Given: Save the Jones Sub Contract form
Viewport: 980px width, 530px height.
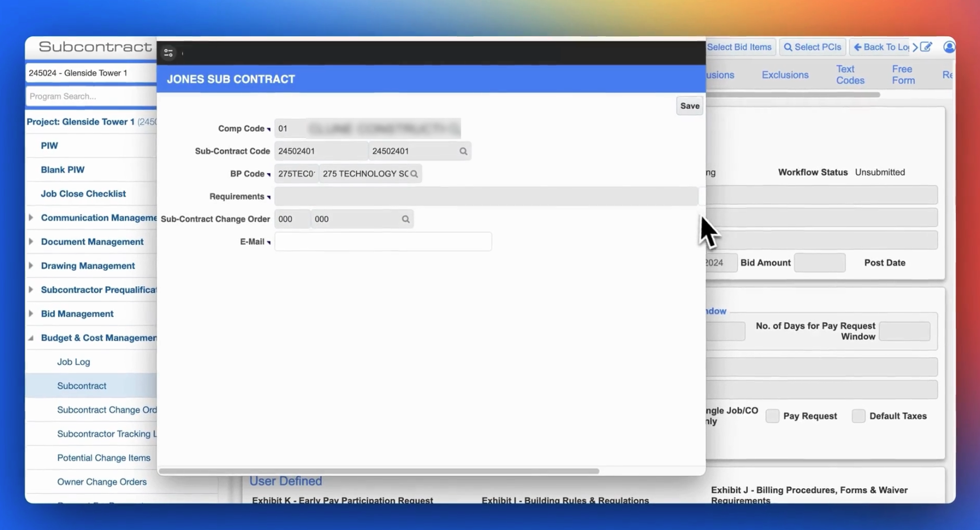Looking at the screenshot, I should click(690, 106).
